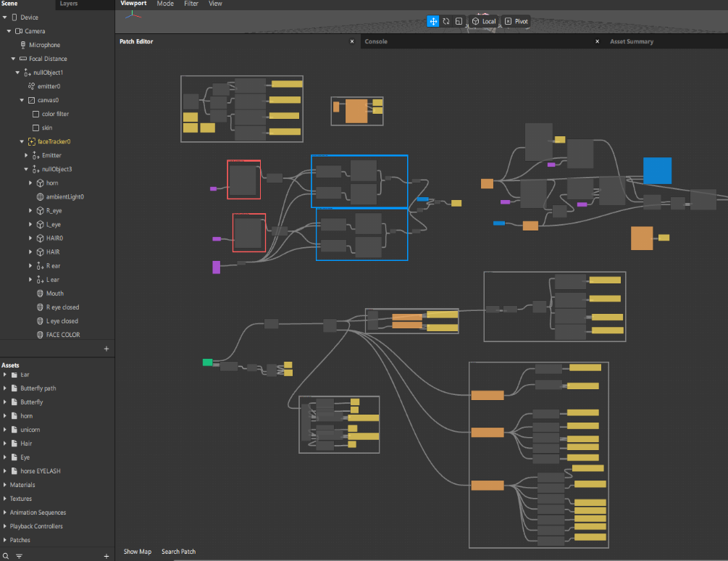The width and height of the screenshot is (728, 561).
Task: Expand the Materials asset group
Action: [4, 485]
